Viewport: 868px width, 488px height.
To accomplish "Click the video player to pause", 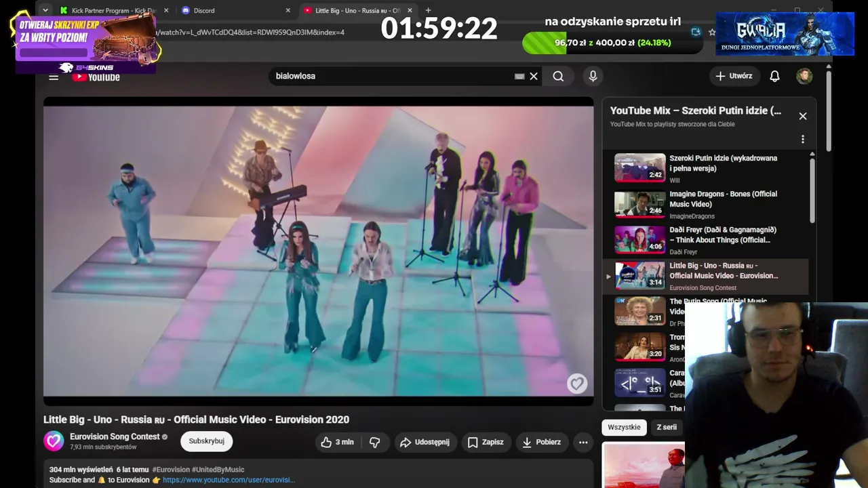I will click(x=318, y=251).
